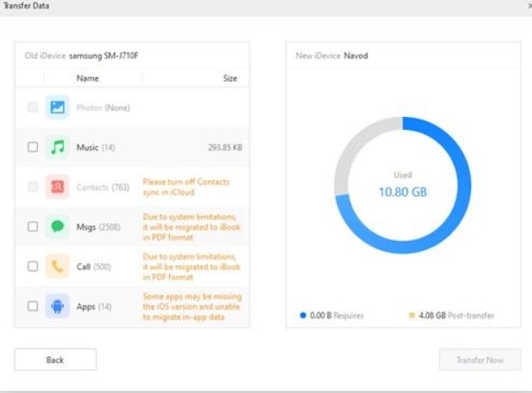Image resolution: width=532 pixels, height=393 pixels.
Task: Click the Msgs PDF migration warning text
Action: pos(192,227)
